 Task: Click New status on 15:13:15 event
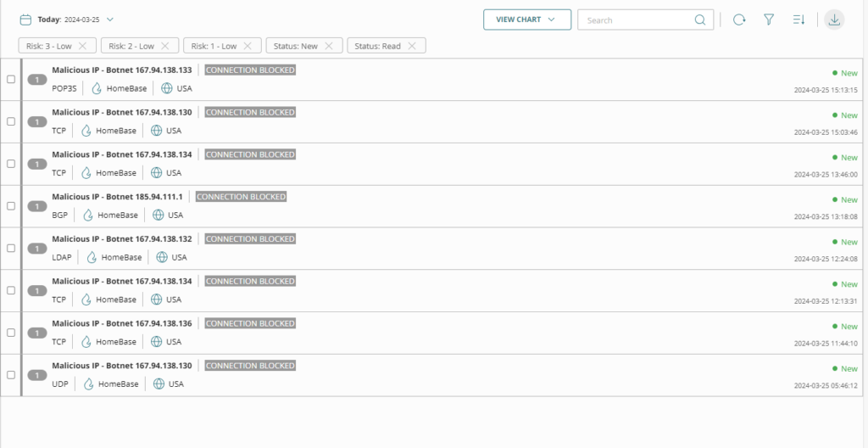(845, 73)
